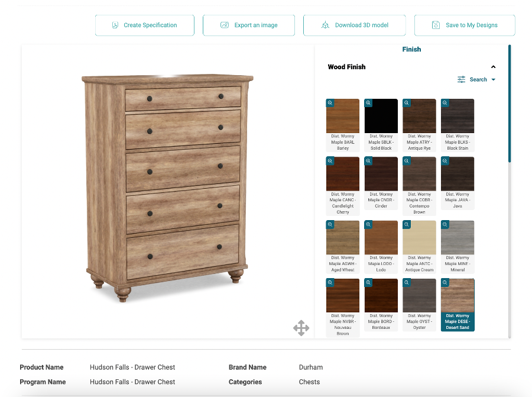Screen dimensions: 532x397
Task: Collapse the Wood Finish section chevron
Action: pyautogui.click(x=494, y=67)
